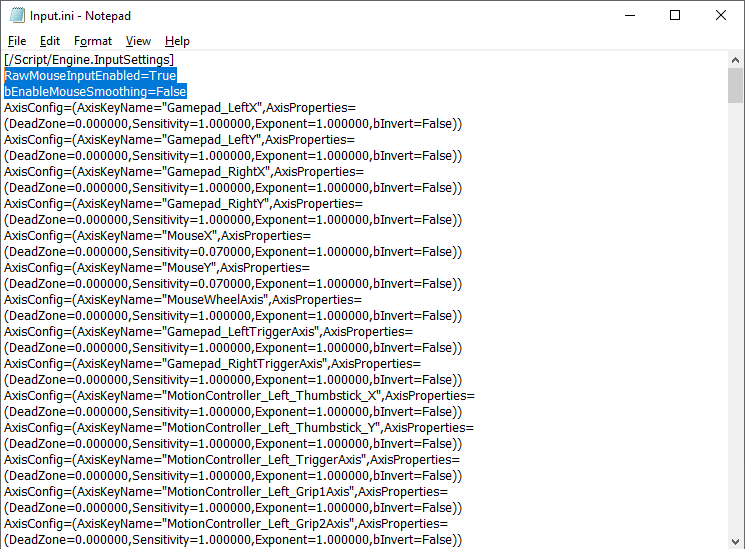
Task: Close the Input.ini Notepad window
Action: (720, 15)
